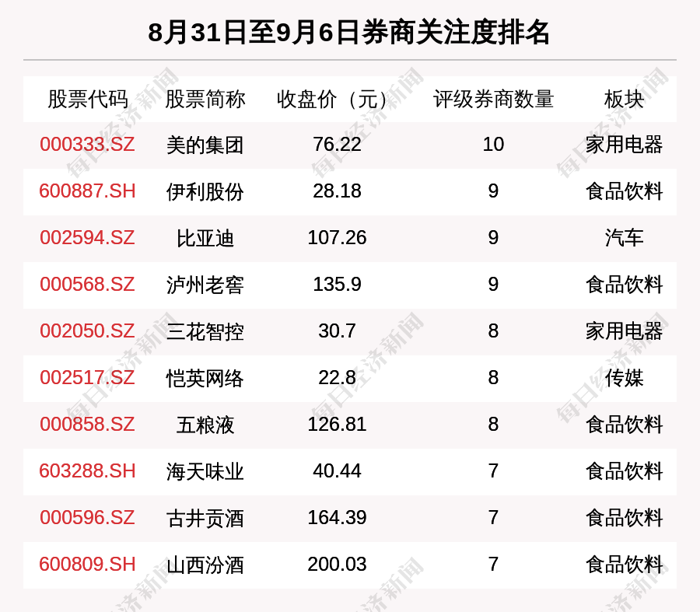This screenshot has width=700, height=612.
Task: Select closing price 164.39
Action: [337, 517]
